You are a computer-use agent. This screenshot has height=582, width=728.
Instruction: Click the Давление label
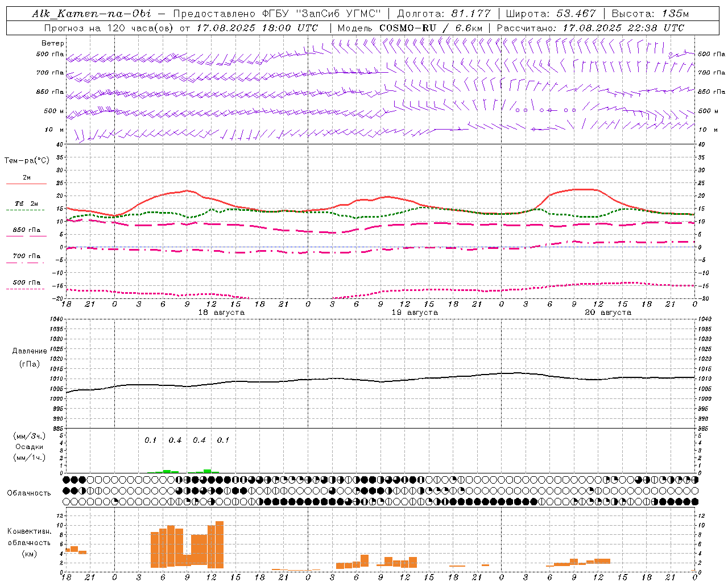pyautogui.click(x=30, y=351)
